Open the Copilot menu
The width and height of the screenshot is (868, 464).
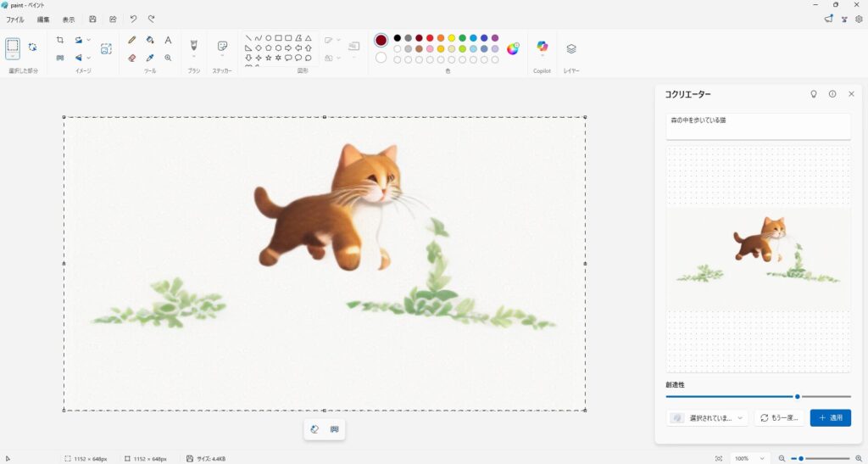(x=542, y=48)
